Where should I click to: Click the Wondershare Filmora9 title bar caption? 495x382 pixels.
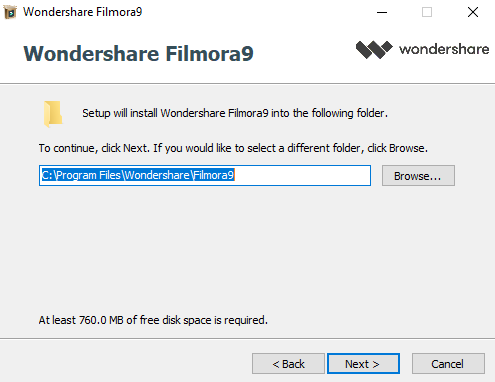click(82, 12)
